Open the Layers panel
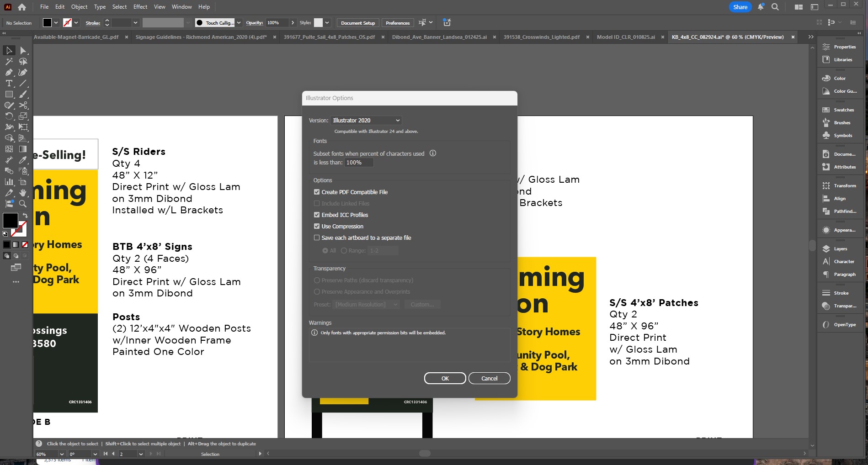868x465 pixels. (x=840, y=249)
